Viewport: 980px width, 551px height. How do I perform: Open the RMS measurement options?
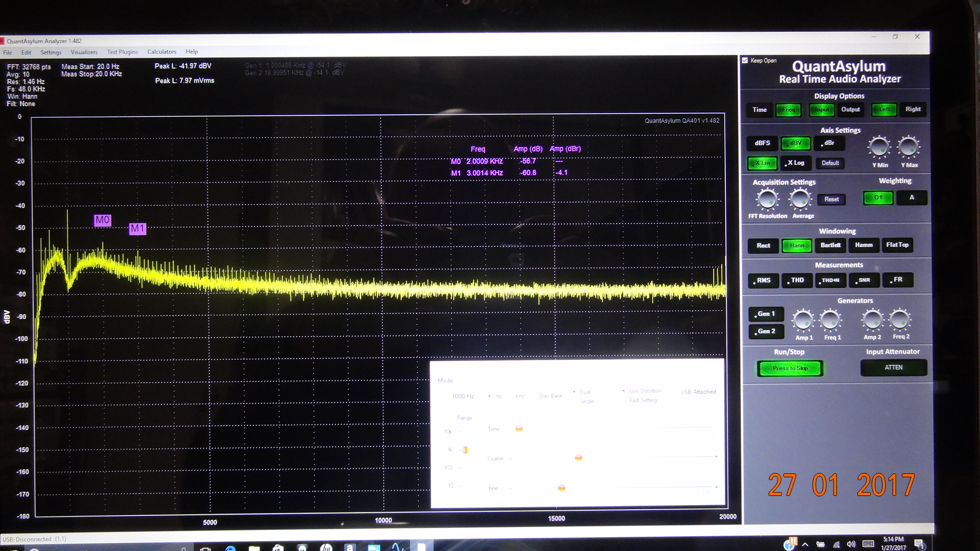coord(764,281)
